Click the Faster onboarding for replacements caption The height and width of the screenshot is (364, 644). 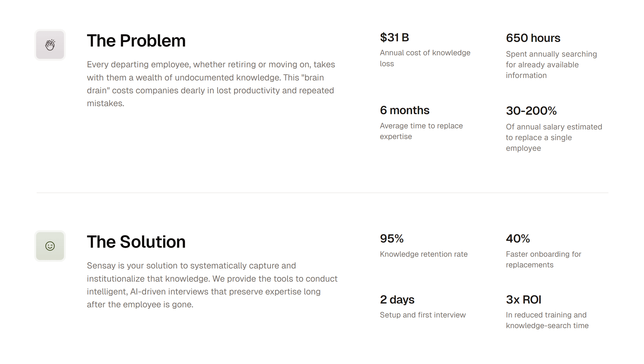pyautogui.click(x=543, y=259)
